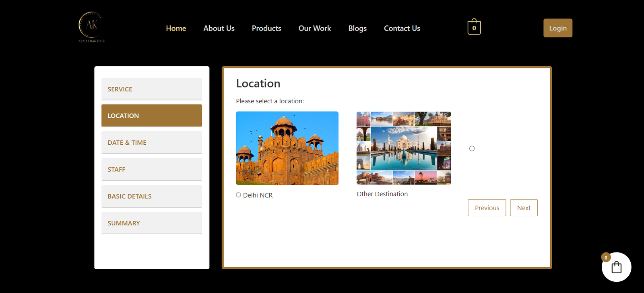This screenshot has width=644, height=293.
Task: Open the Our Work menu link
Action: coord(315,28)
